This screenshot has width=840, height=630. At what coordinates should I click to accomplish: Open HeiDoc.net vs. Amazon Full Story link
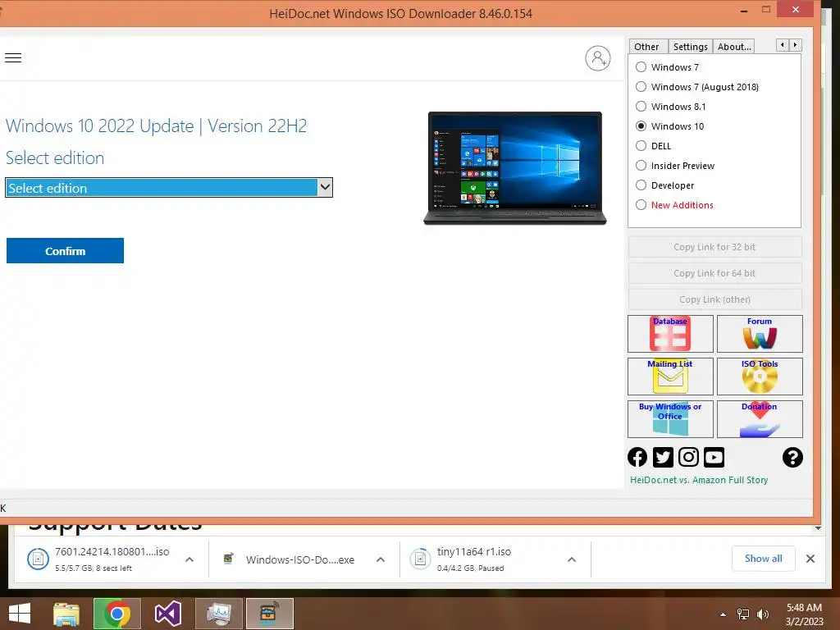(x=699, y=480)
